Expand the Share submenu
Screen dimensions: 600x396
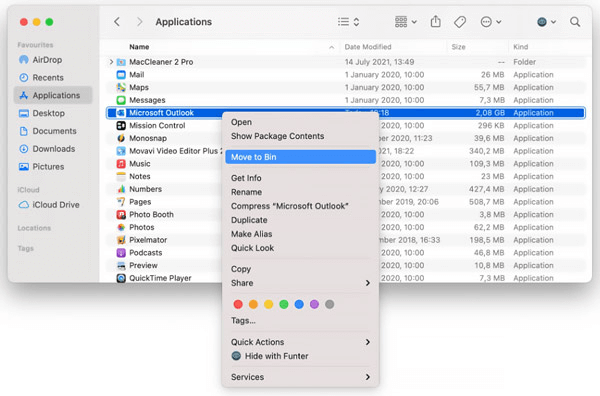click(300, 283)
